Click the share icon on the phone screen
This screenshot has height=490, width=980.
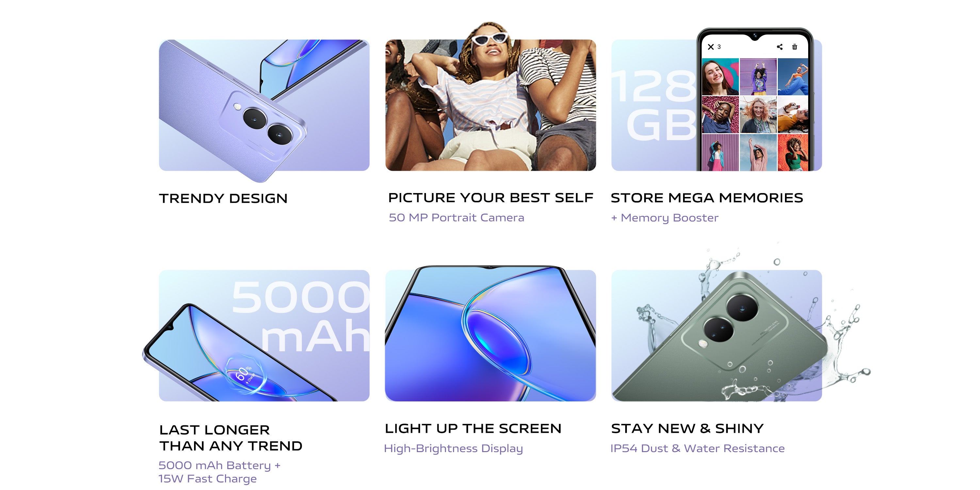click(x=779, y=47)
